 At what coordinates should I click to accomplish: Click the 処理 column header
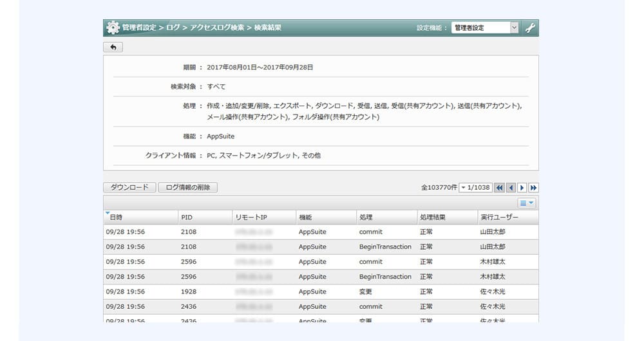366,217
